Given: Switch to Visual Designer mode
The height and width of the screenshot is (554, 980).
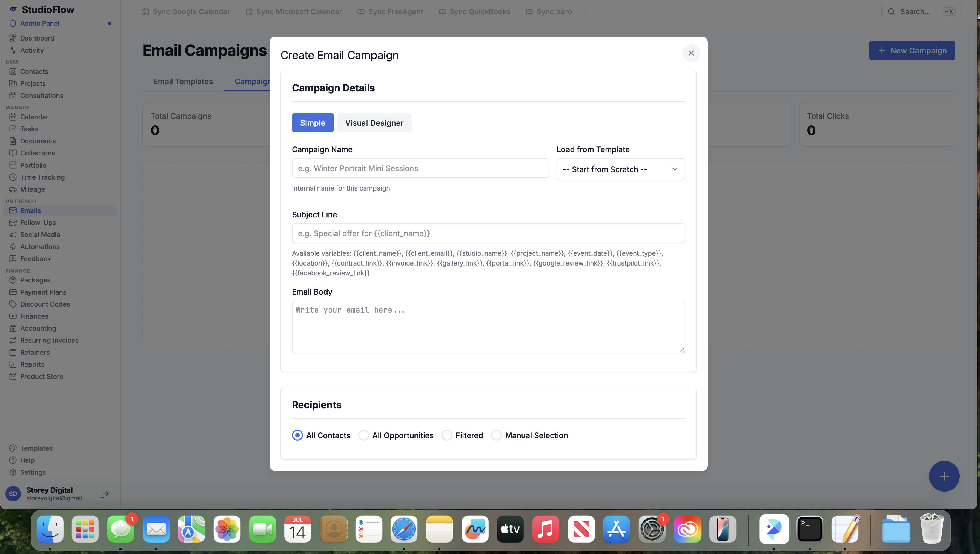Looking at the screenshot, I should (374, 123).
